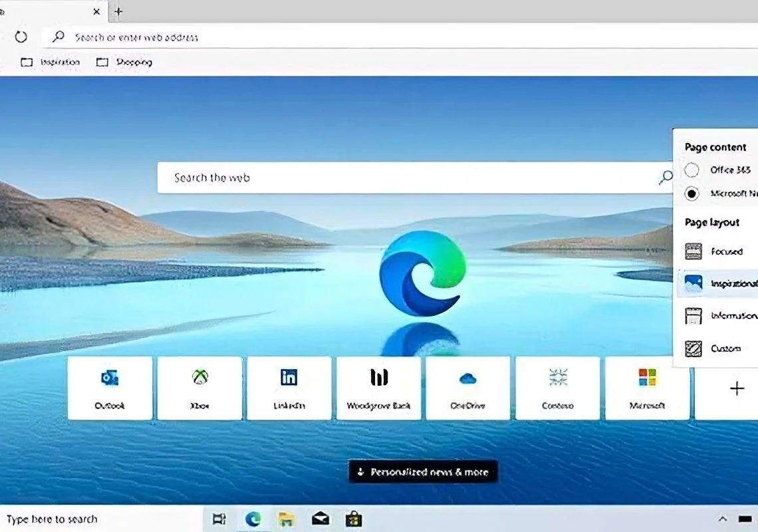Open the Outlook quick link tile

pyautogui.click(x=110, y=388)
